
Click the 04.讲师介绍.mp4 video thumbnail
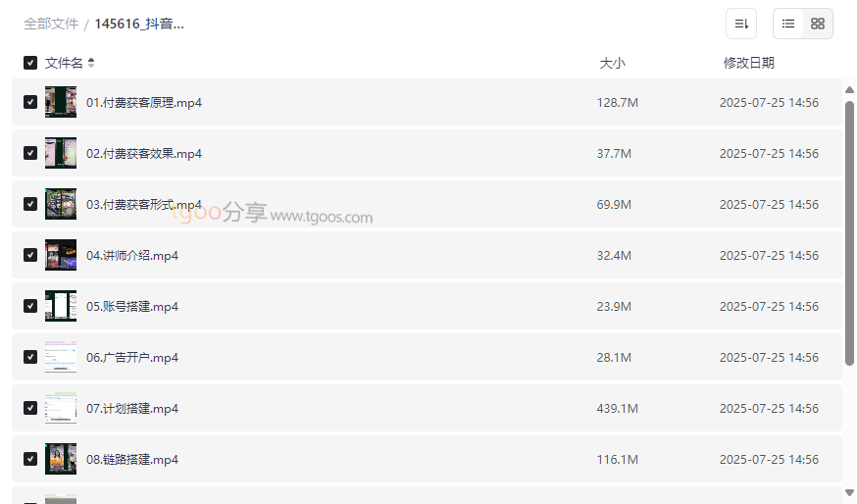click(x=61, y=256)
